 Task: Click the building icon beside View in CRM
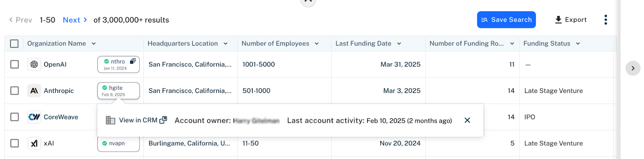click(110, 120)
